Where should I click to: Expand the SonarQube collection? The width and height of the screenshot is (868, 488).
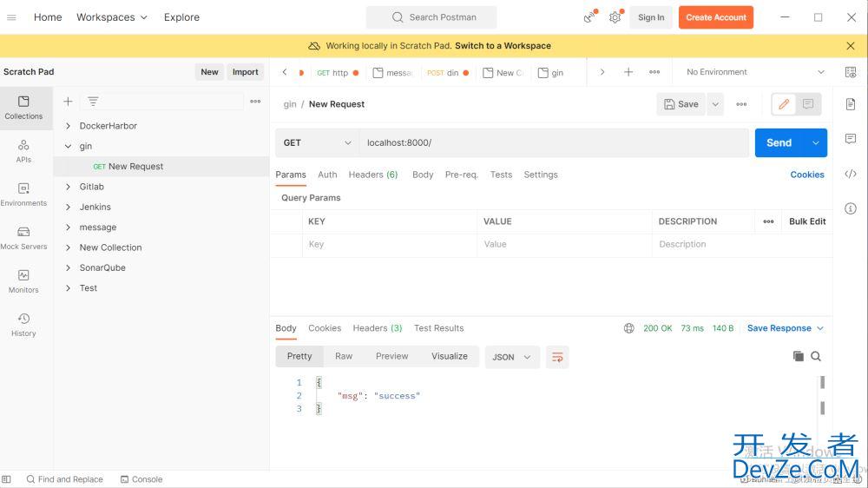[68, 268]
